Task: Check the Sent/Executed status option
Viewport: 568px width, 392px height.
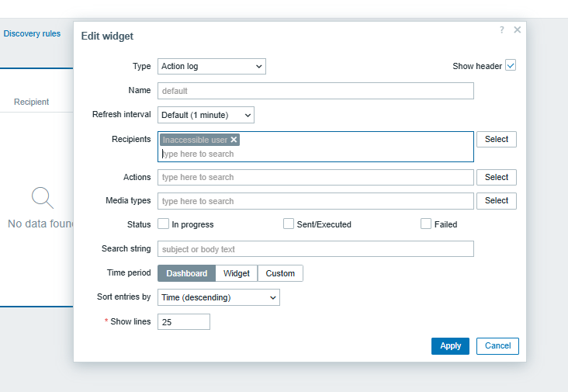Action: click(289, 224)
